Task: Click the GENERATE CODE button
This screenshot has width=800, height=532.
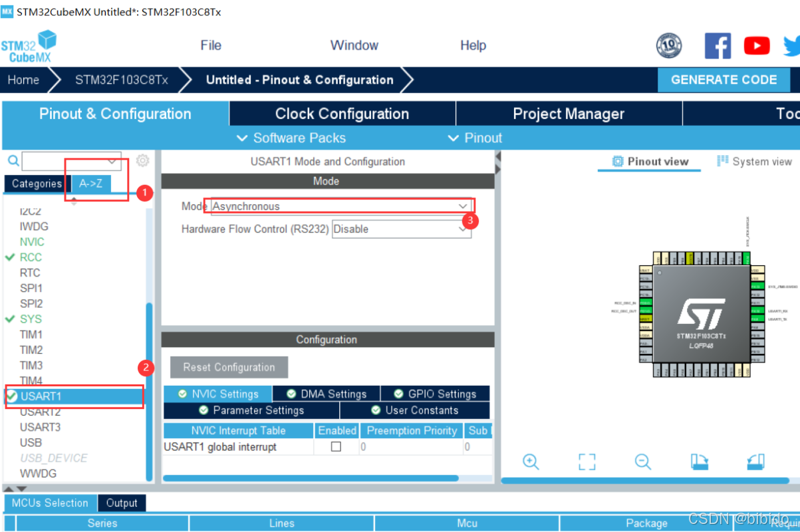Action: 724,80
